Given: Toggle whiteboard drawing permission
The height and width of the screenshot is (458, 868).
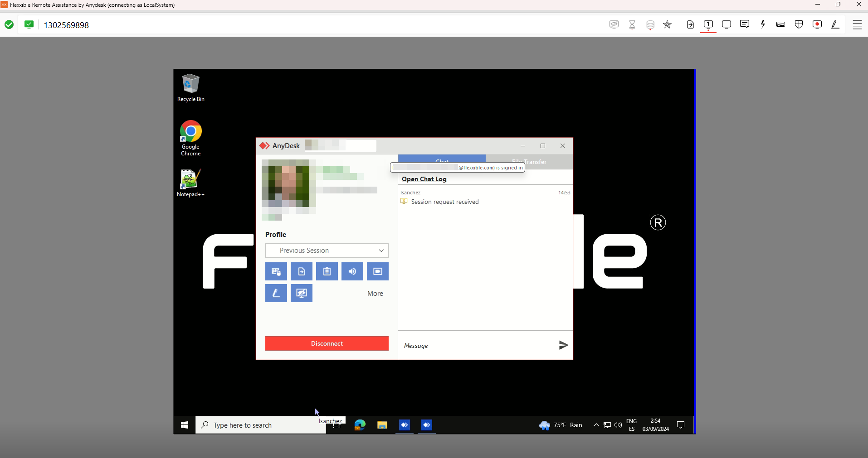Looking at the screenshot, I should click(276, 293).
